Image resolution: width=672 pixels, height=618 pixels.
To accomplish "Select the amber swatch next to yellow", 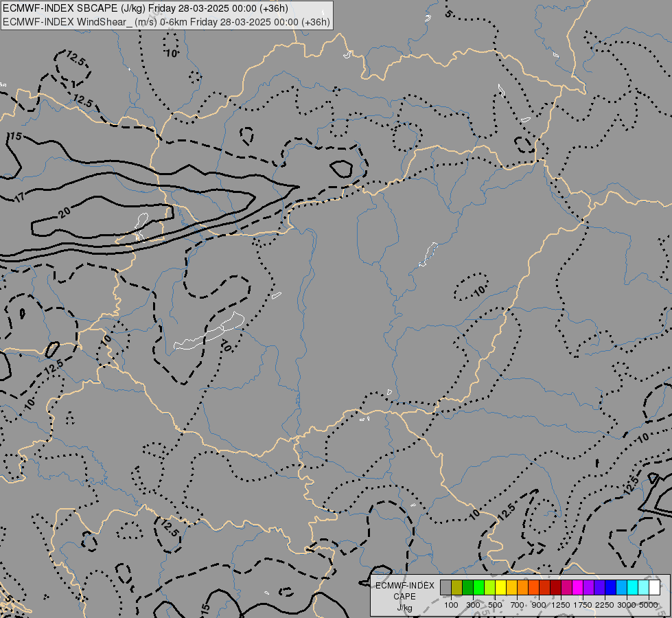I will (x=511, y=588).
